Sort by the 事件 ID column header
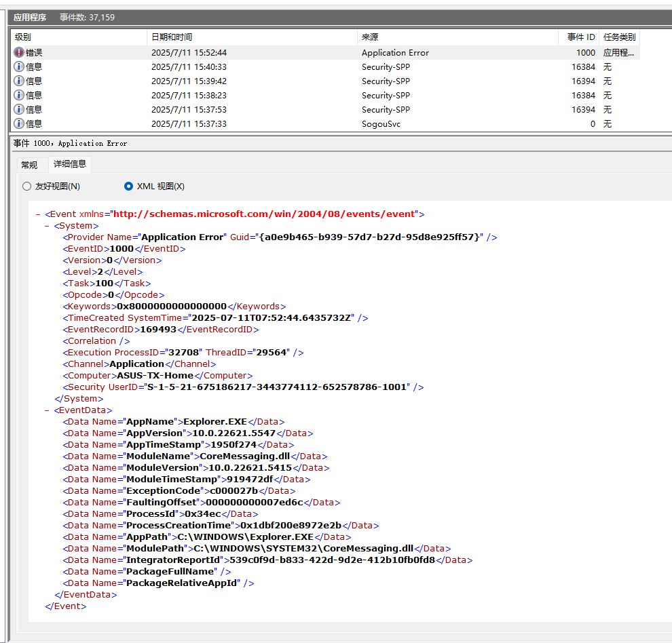The width and height of the screenshot is (672, 643). click(x=581, y=37)
